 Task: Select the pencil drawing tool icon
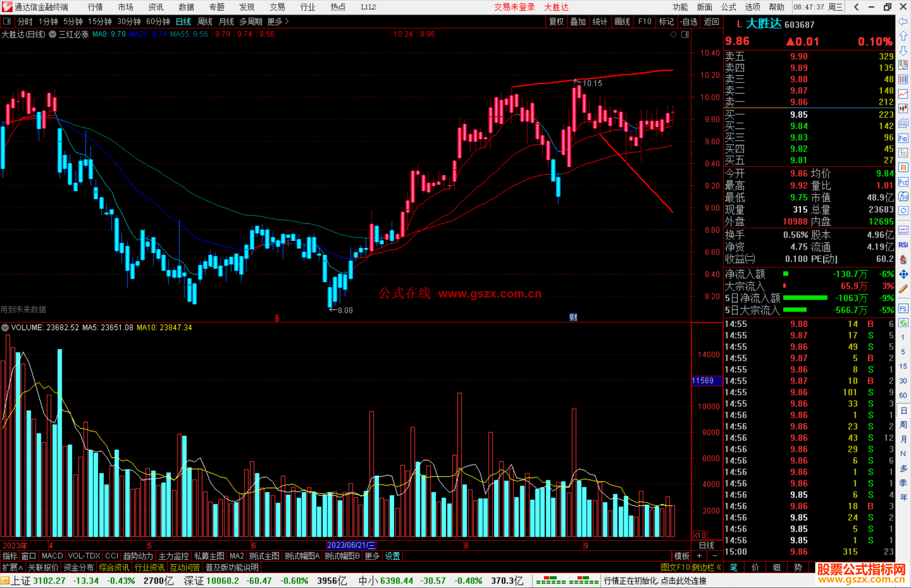903,289
